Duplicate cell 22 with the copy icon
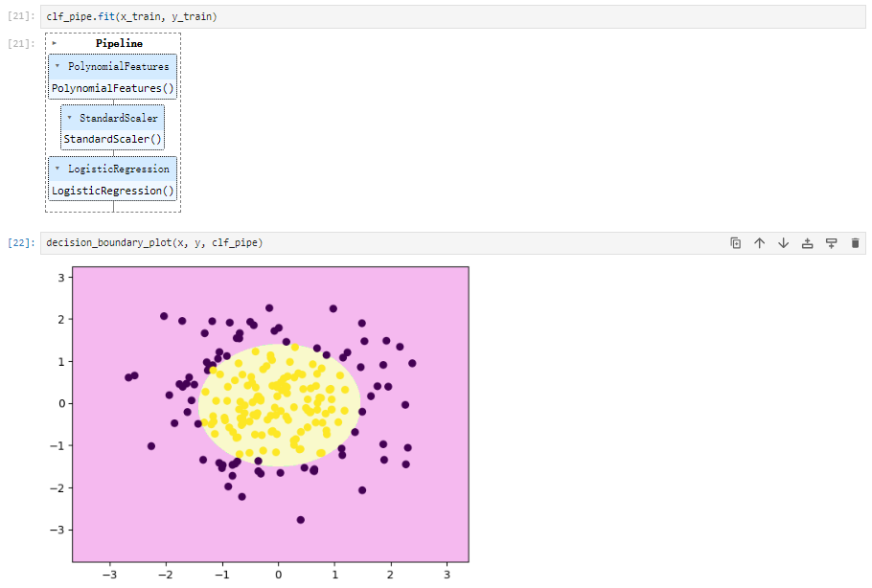Screen dimensions: 872x588 735,243
